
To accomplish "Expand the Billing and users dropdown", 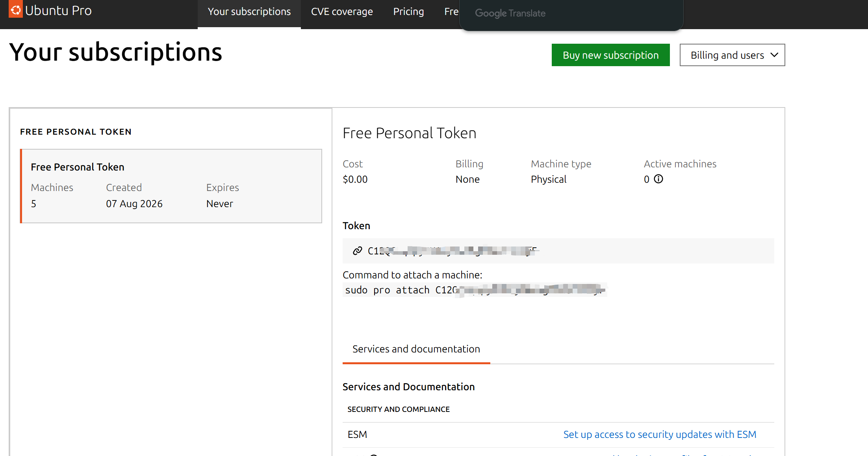I will (x=732, y=55).
